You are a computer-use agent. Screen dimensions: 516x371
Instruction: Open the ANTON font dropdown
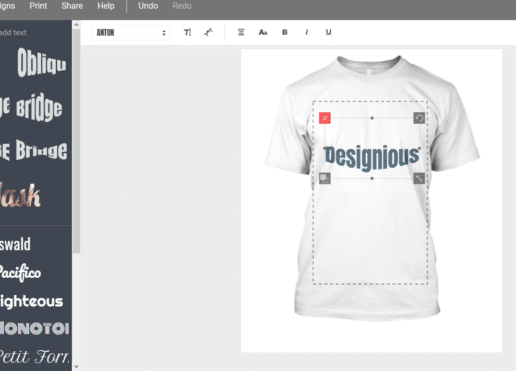[131, 33]
